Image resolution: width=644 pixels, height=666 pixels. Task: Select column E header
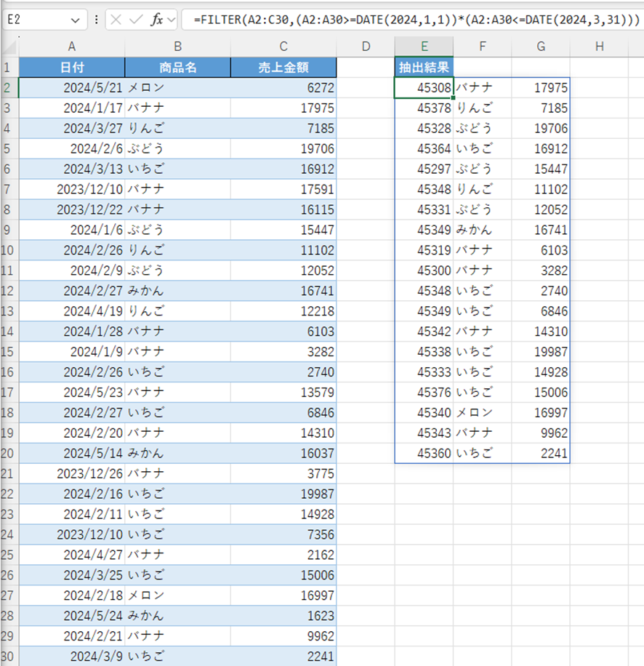pos(424,47)
